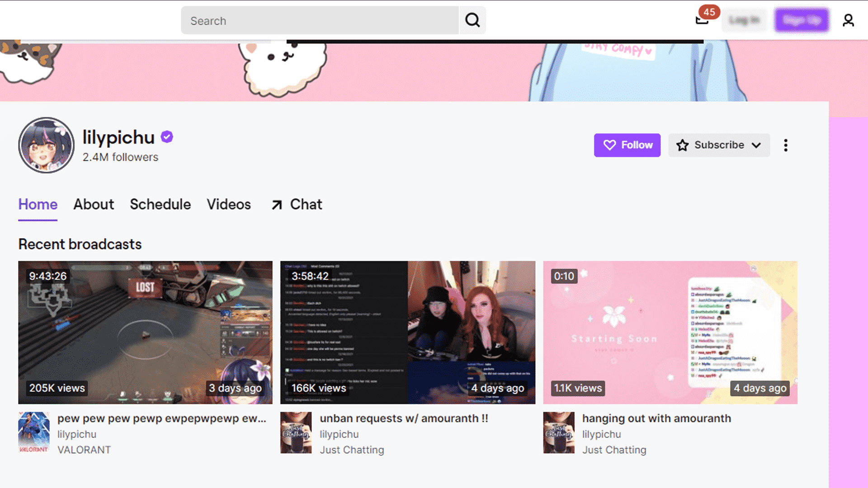Click the VALORANT category link
868x488 pixels.
[84, 450]
